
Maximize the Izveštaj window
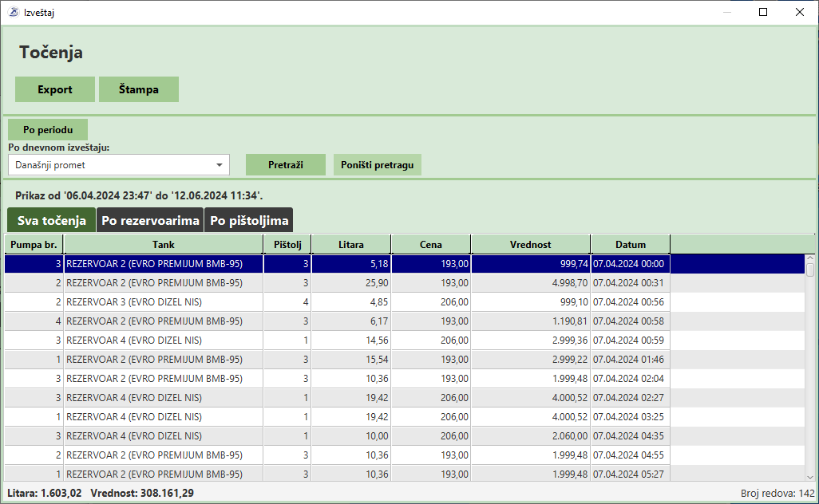[763, 12]
